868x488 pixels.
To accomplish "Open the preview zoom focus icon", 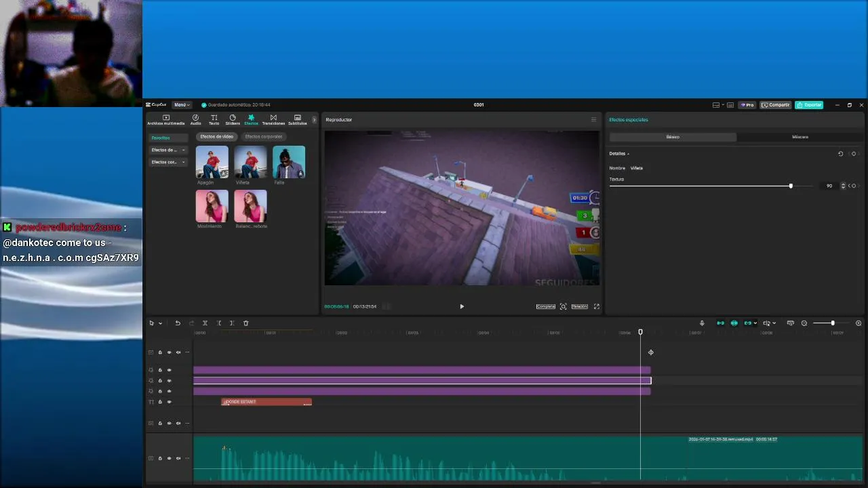I will 563,306.
